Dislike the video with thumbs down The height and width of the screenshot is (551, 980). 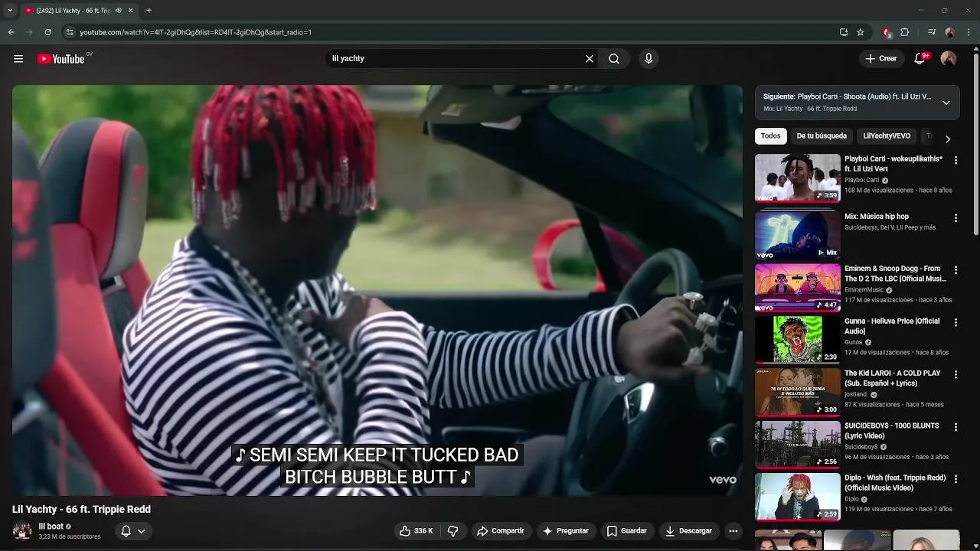[452, 531]
